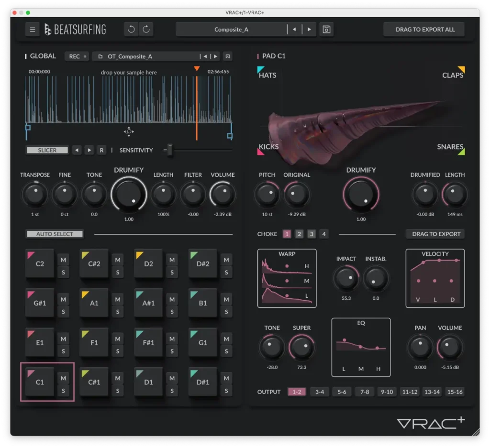The image size is (490, 448).
Task: Solo pad G1
Action: (x=226, y=351)
